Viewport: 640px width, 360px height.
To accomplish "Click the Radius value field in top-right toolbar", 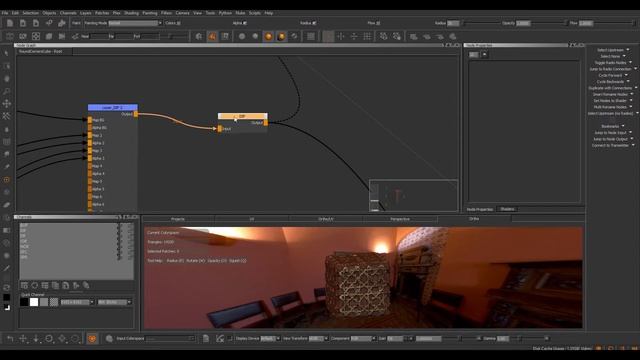I will pyautogui.click(x=453, y=23).
